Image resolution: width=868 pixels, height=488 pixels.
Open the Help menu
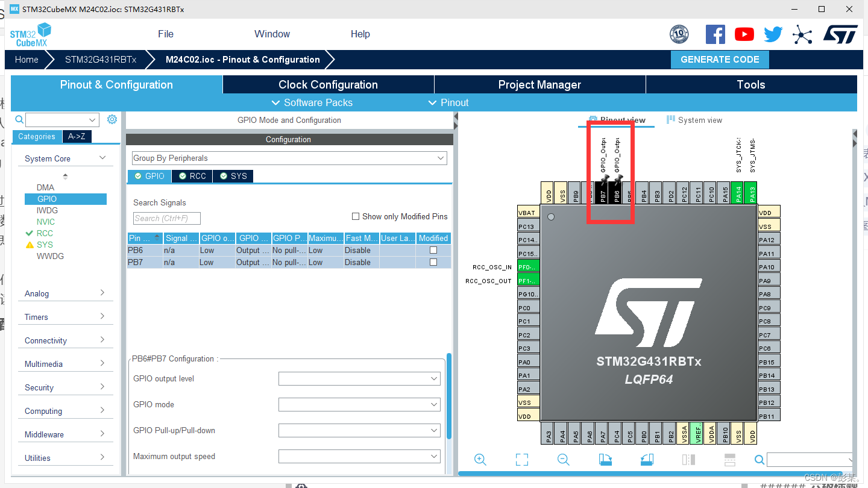point(360,34)
